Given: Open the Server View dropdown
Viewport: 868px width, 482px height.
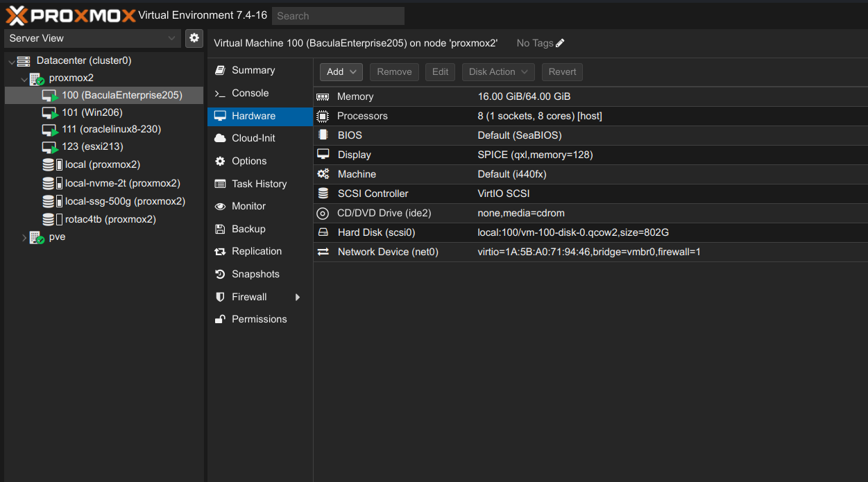Looking at the screenshot, I should (93, 38).
